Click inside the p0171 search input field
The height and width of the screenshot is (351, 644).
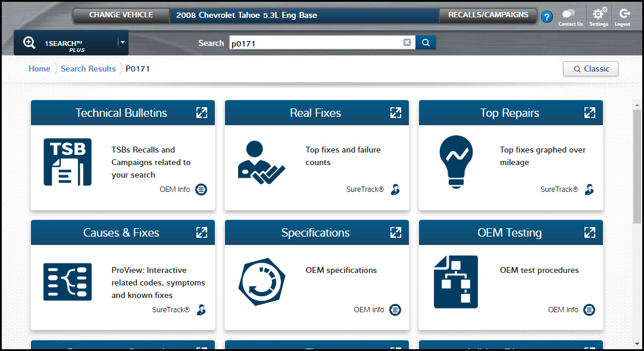[x=315, y=43]
